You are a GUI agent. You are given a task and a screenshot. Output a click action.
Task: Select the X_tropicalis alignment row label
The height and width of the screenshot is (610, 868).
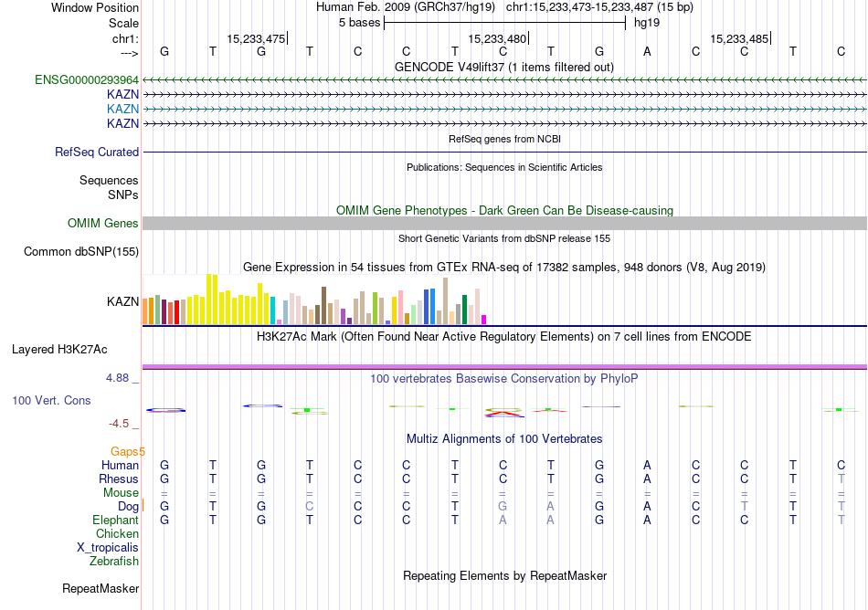[x=108, y=548]
